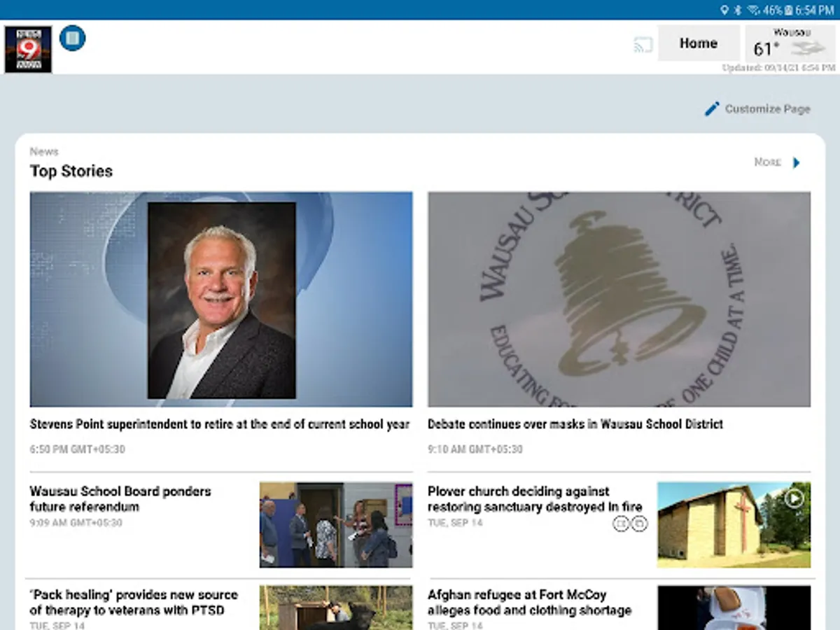
Task: Open the Afghan refugee at Fort McCoy headline
Action: (x=529, y=603)
